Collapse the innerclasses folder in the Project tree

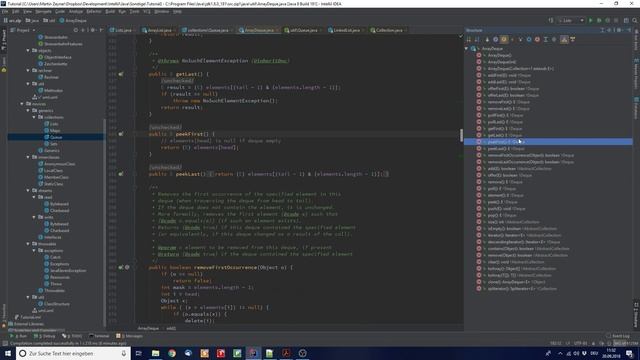[28, 157]
